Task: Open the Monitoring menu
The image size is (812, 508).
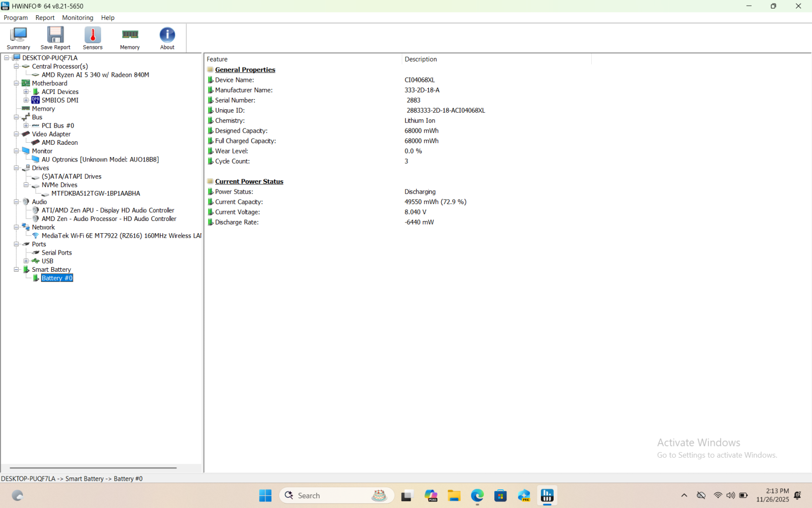Action: (x=78, y=18)
